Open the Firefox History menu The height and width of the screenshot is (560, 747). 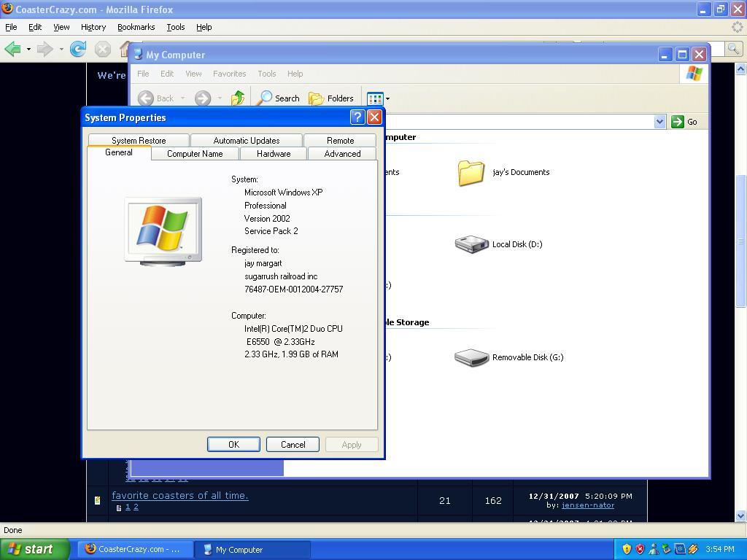tap(93, 27)
